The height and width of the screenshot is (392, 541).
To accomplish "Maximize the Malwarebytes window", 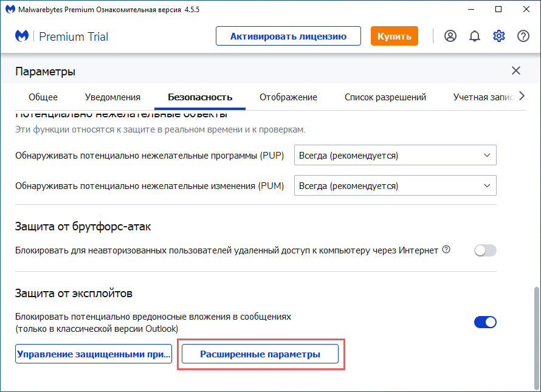I will click(498, 9).
